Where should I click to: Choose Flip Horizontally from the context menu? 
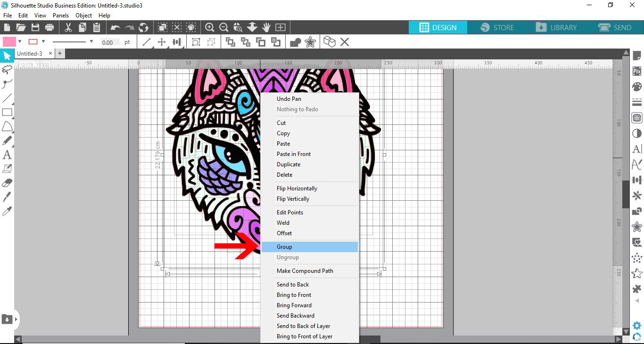click(x=310, y=188)
